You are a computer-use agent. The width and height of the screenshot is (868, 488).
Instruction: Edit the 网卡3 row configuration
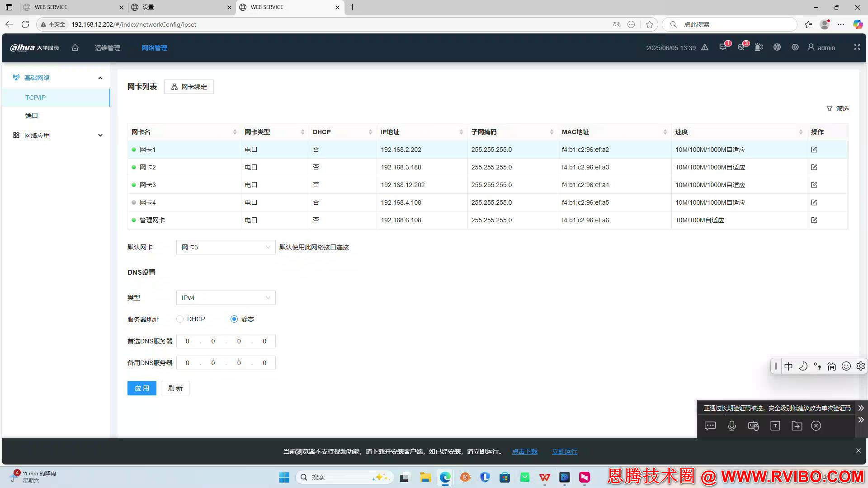(x=814, y=185)
